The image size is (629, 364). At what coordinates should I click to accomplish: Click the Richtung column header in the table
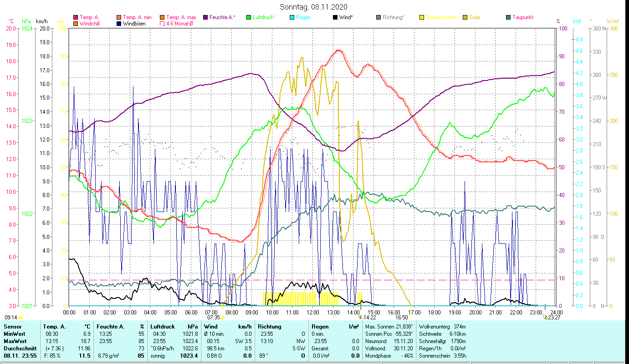coord(270,327)
